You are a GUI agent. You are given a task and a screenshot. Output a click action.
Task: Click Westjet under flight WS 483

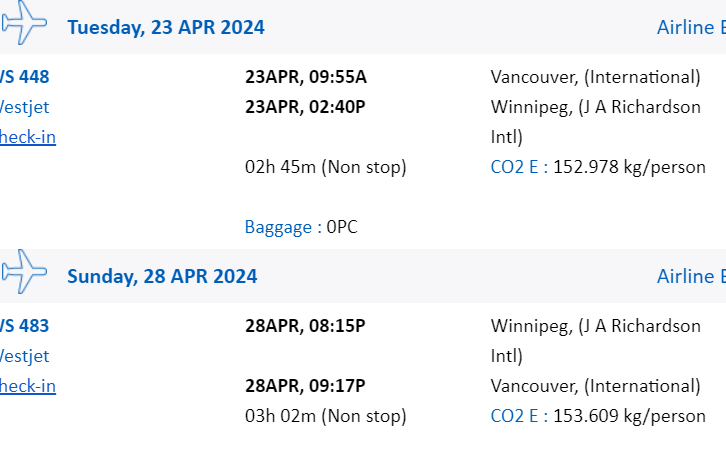(26, 356)
